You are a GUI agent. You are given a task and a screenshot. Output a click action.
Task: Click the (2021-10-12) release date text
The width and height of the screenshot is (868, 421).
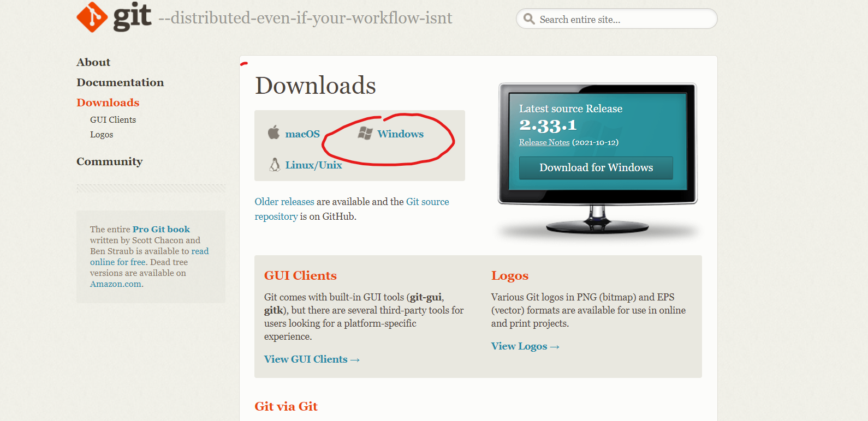[x=595, y=142]
